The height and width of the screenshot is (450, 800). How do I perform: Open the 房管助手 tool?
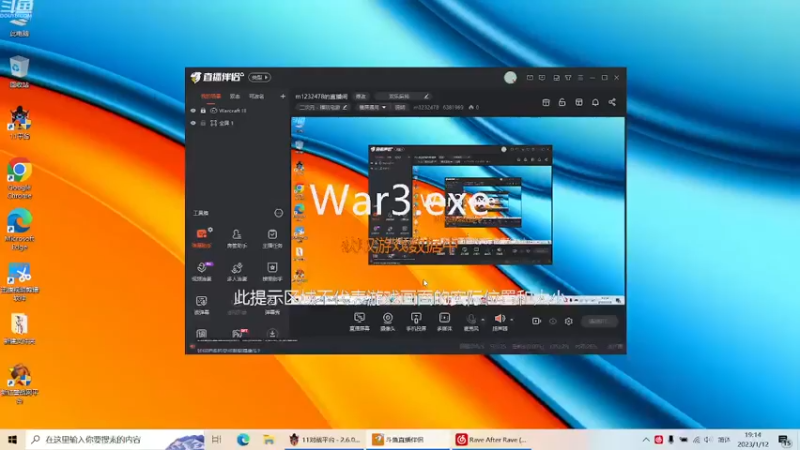237,238
